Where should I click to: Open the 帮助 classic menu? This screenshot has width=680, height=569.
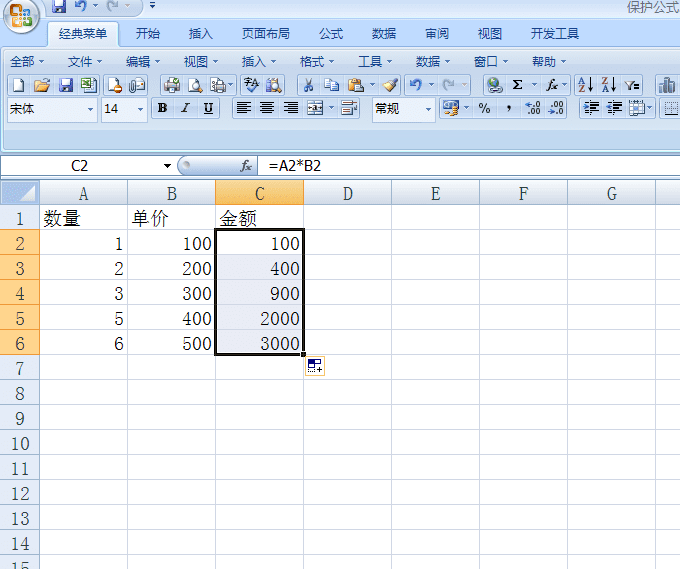tap(549, 62)
